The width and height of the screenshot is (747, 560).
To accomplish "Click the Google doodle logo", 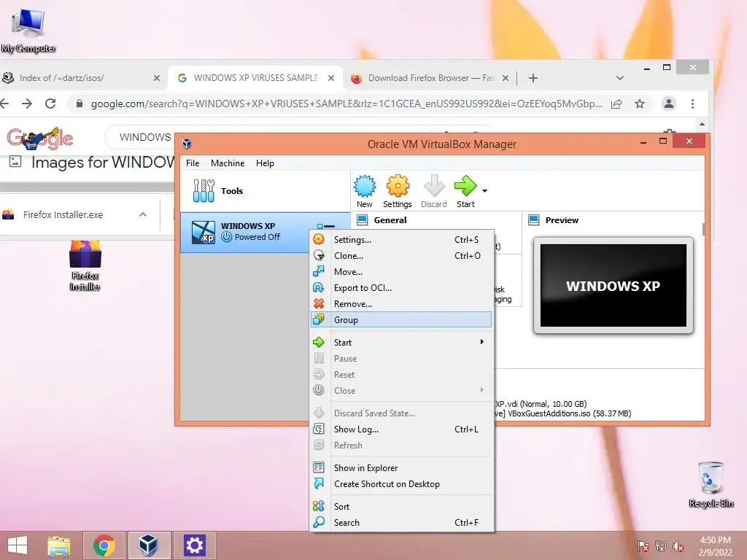I will (40, 138).
